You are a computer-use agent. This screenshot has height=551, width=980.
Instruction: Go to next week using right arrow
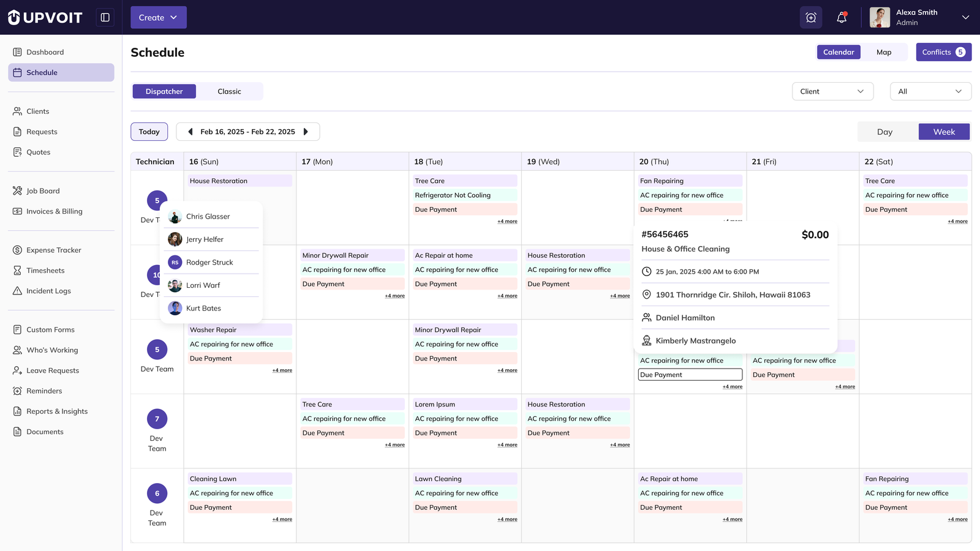306,132
